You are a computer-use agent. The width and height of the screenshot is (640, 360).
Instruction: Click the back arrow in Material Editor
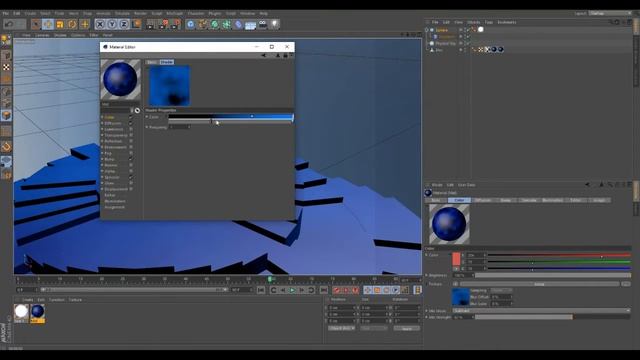(264, 55)
